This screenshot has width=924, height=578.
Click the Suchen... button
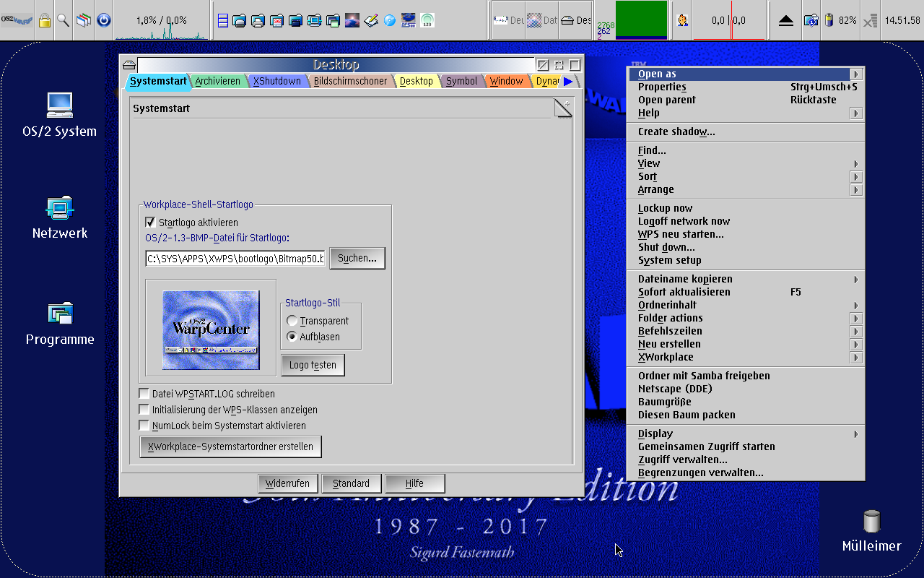tap(357, 258)
